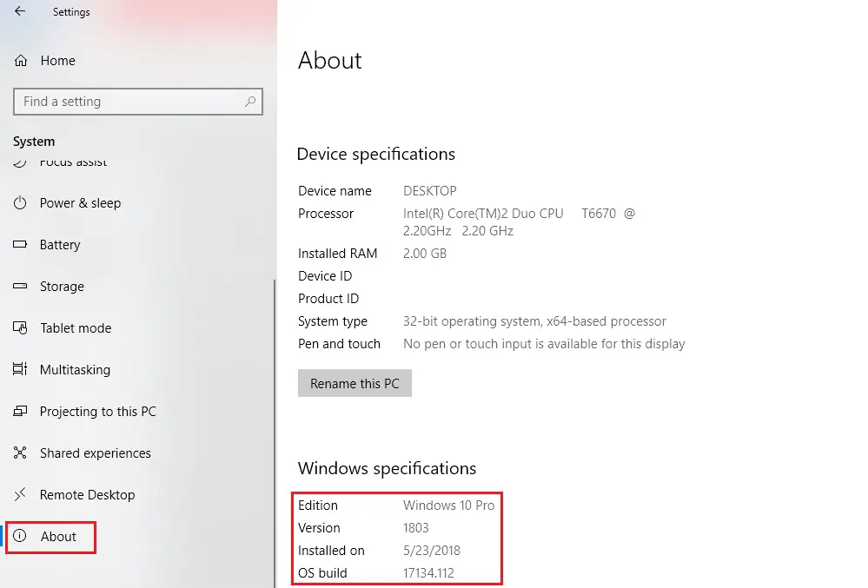The height and width of the screenshot is (588, 868).
Task: Click the Installed on label
Action: click(331, 551)
